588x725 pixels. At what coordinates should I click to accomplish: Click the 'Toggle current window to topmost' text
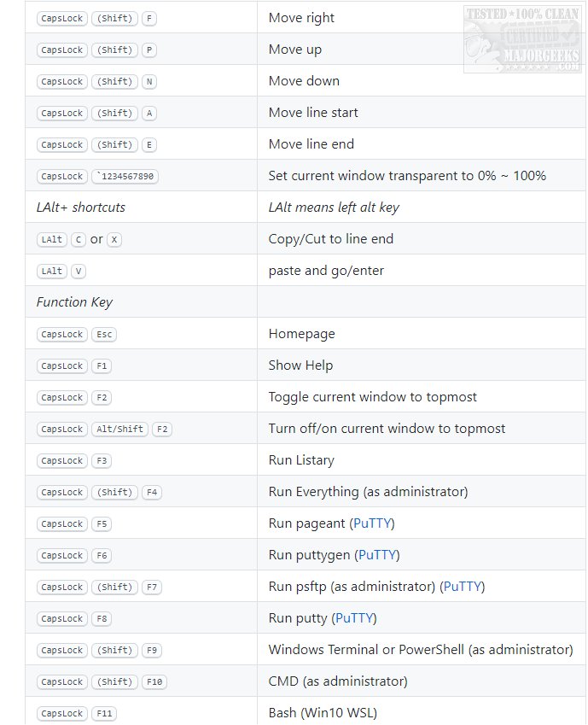coord(372,397)
